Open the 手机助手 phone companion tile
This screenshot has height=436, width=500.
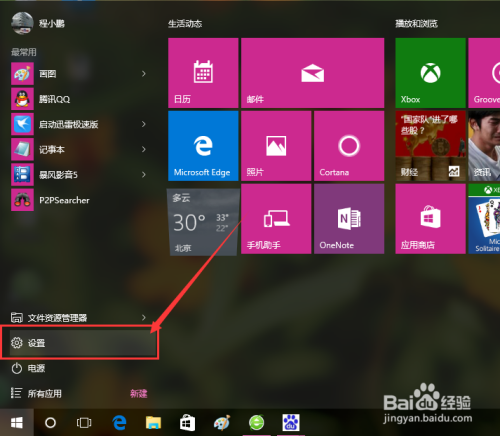coord(276,219)
